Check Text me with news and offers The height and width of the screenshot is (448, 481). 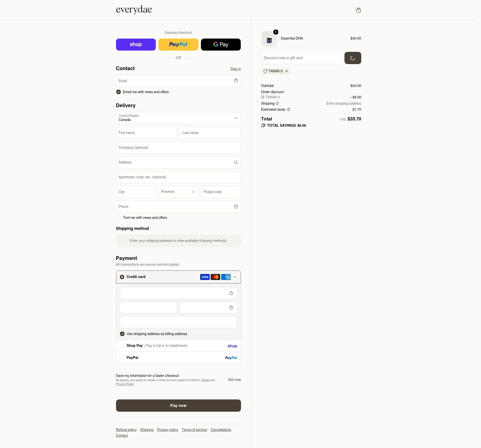tap(118, 218)
